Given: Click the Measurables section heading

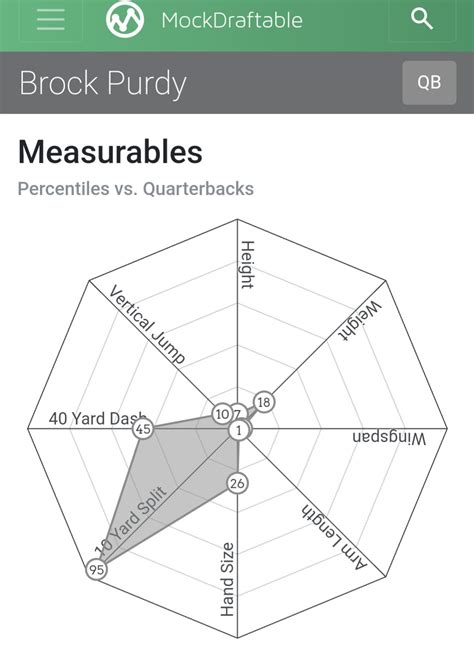Looking at the screenshot, I should tap(110, 152).
